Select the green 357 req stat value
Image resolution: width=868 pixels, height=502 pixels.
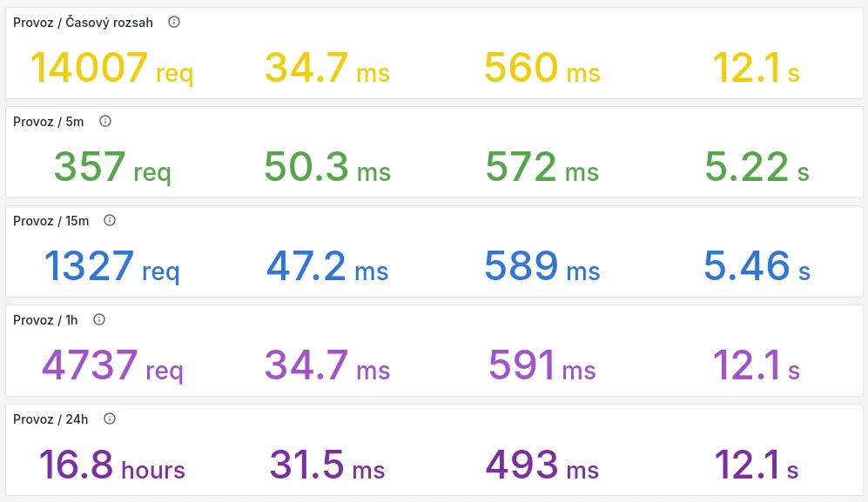coord(111,167)
